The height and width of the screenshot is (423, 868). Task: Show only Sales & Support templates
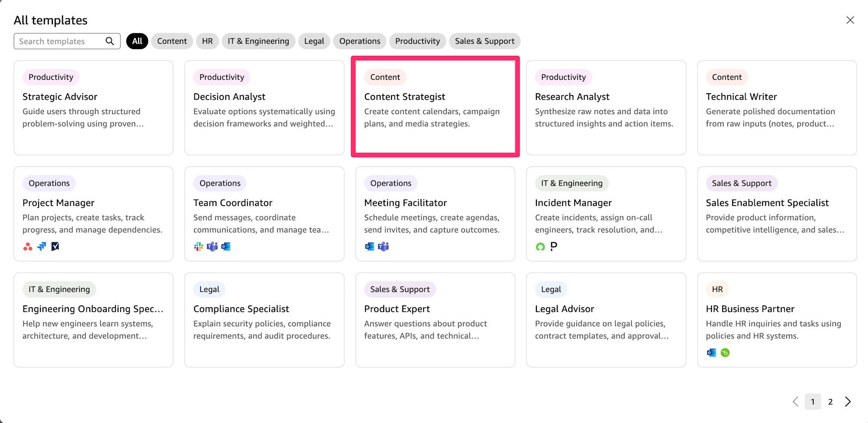click(x=484, y=41)
